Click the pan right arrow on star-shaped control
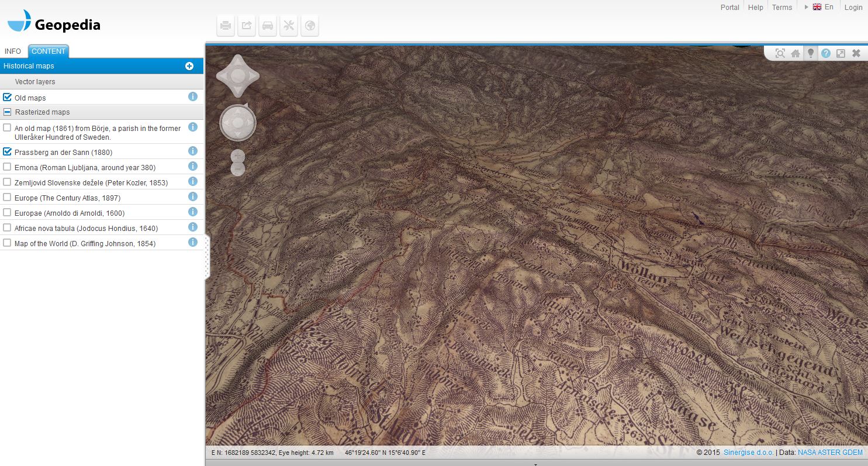 (x=253, y=76)
